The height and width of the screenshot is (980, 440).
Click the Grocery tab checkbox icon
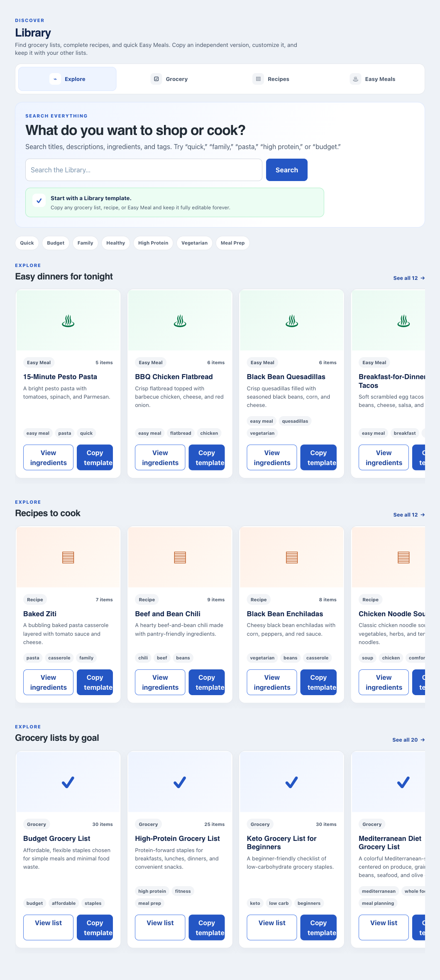click(156, 79)
